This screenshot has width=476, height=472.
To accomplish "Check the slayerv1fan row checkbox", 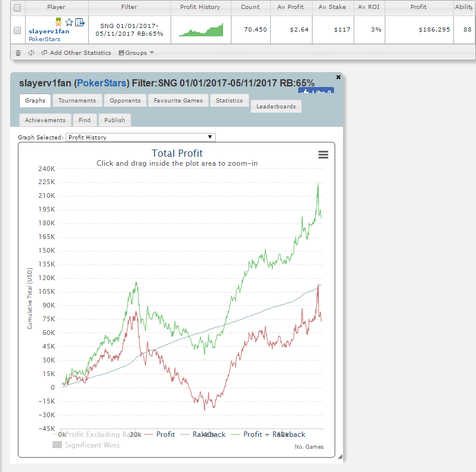I will tap(17, 30).
